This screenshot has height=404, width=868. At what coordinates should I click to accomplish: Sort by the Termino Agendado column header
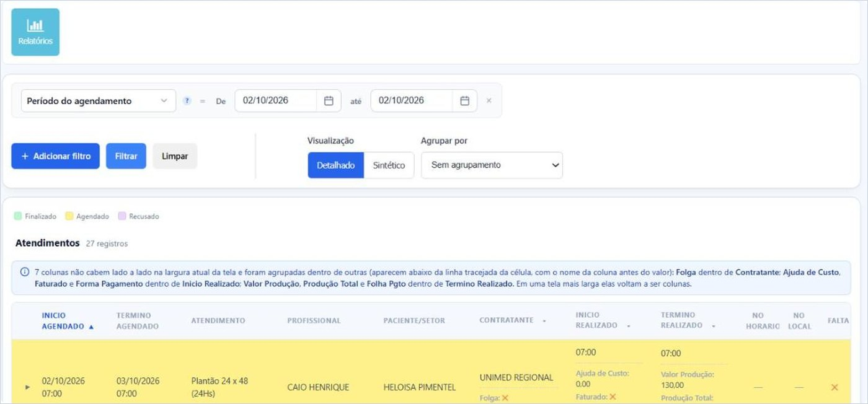point(138,321)
